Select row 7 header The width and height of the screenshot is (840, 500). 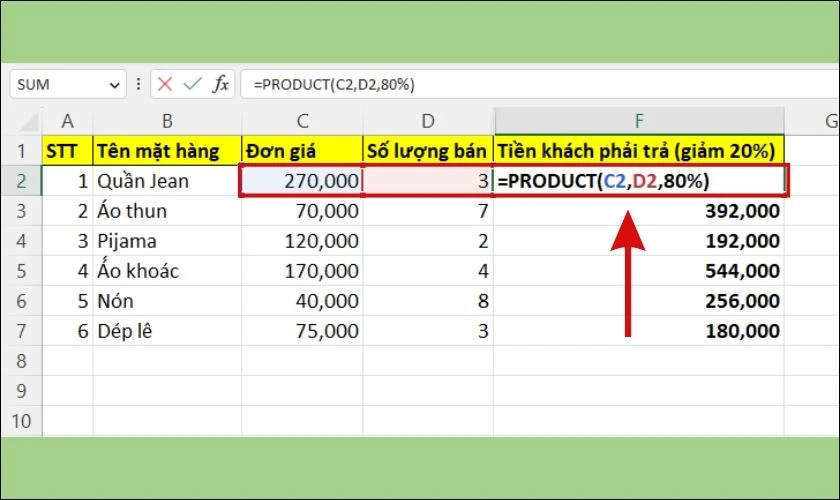click(x=21, y=331)
